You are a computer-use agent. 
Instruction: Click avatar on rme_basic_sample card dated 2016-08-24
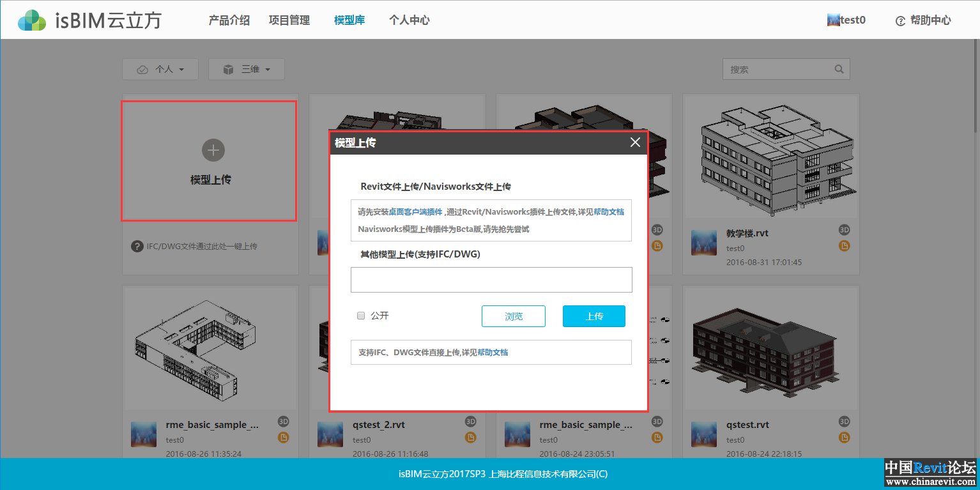tap(517, 434)
